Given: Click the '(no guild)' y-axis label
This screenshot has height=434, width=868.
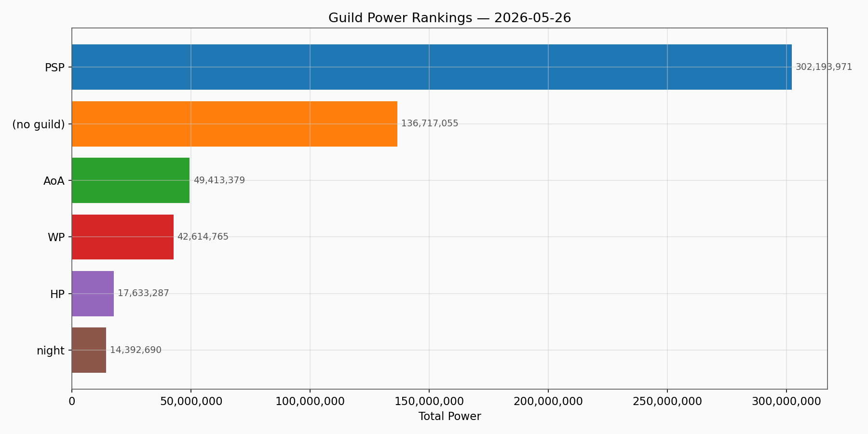Looking at the screenshot, I should click(x=39, y=124).
